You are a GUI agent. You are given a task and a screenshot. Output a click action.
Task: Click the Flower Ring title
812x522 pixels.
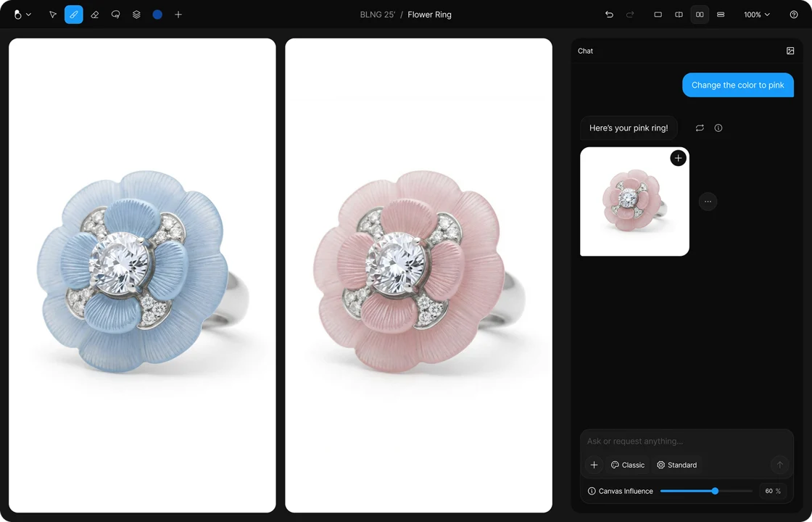click(429, 14)
